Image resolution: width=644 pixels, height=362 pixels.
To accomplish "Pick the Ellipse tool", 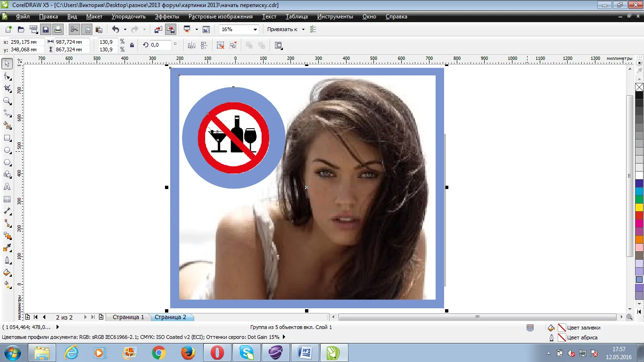I will (x=7, y=150).
